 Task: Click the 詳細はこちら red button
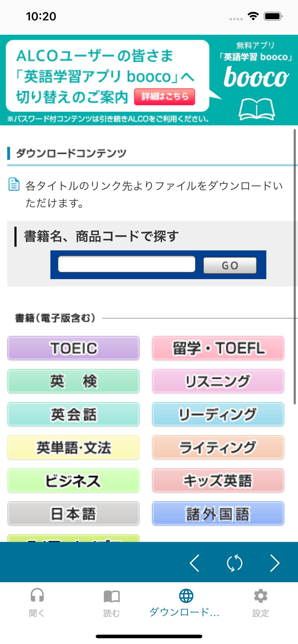[164, 97]
